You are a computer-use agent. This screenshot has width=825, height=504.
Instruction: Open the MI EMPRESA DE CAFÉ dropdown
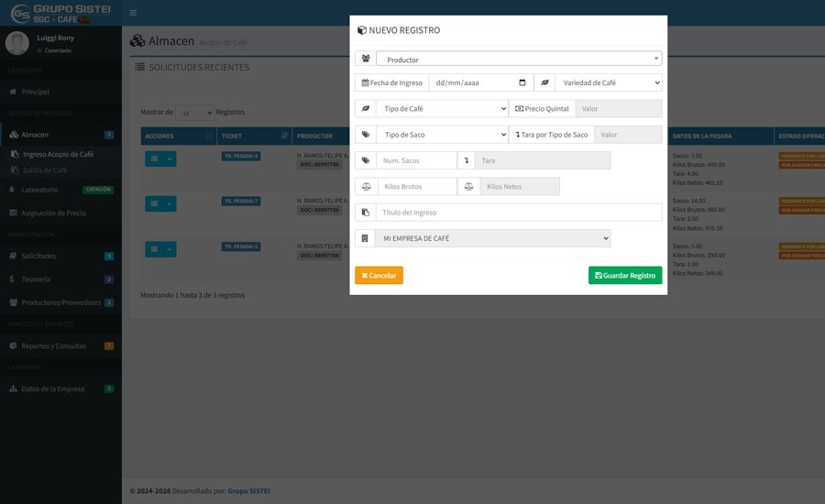point(492,238)
